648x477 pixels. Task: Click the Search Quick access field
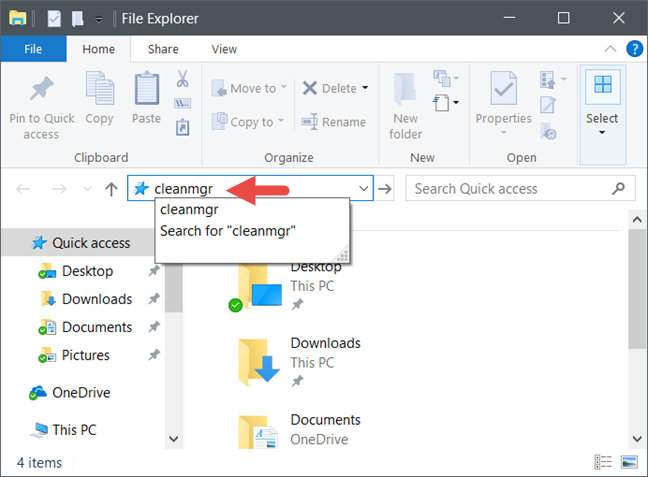coord(520,188)
